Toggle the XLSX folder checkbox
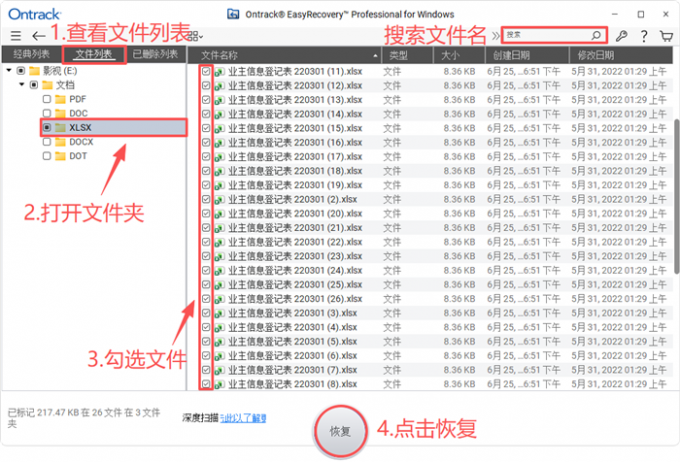Screen dimensions: 680x462 pos(47,128)
